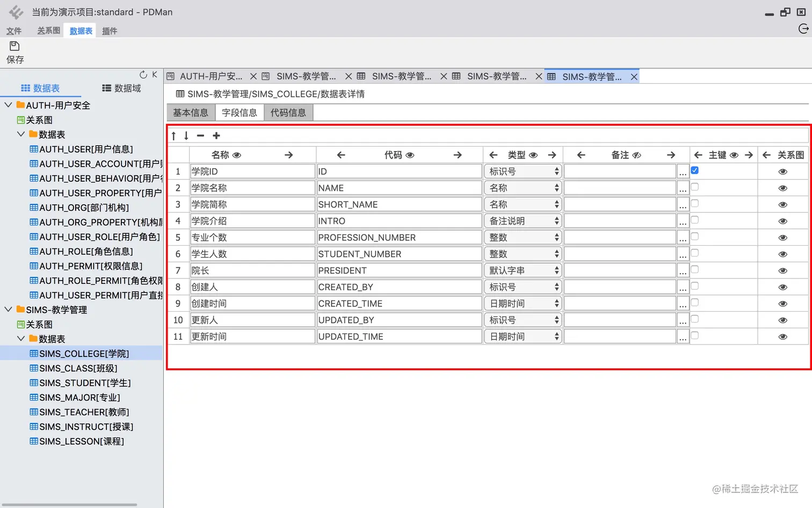Viewport: 812px width, 508px height.
Task: Open the remark editor (...) for the 学院ID row
Action: click(x=683, y=172)
